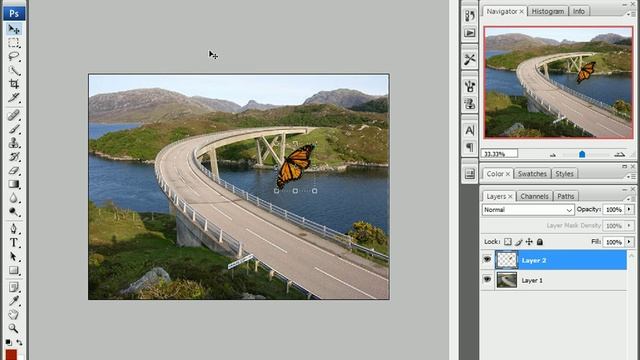This screenshot has width=640, height=360.
Task: Select the Gradient tool
Action: pos(14,184)
